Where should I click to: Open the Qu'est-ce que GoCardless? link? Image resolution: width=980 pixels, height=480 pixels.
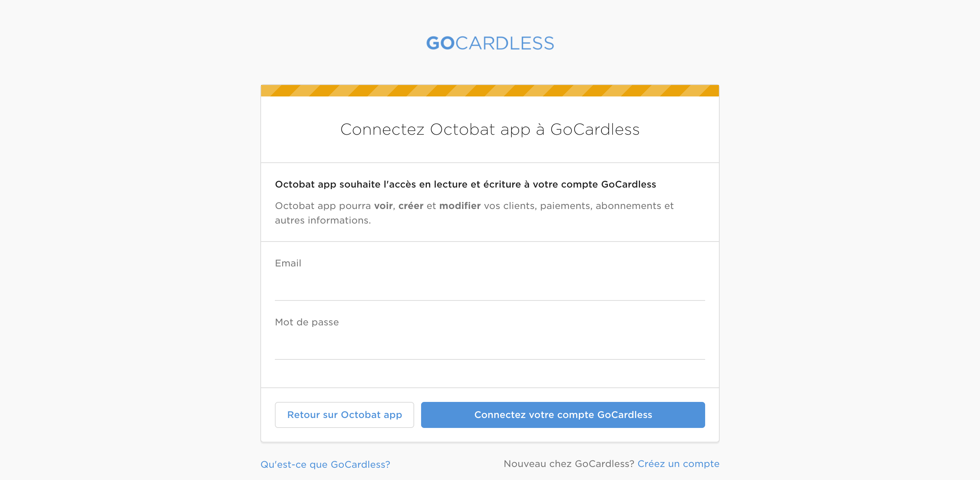325,464
